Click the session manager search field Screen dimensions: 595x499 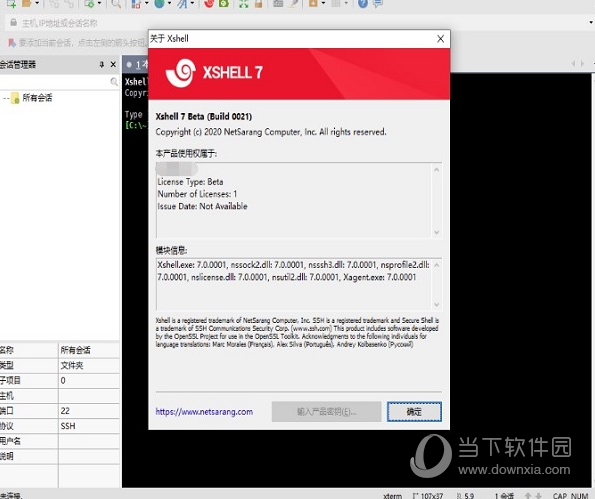pyautogui.click(x=55, y=82)
